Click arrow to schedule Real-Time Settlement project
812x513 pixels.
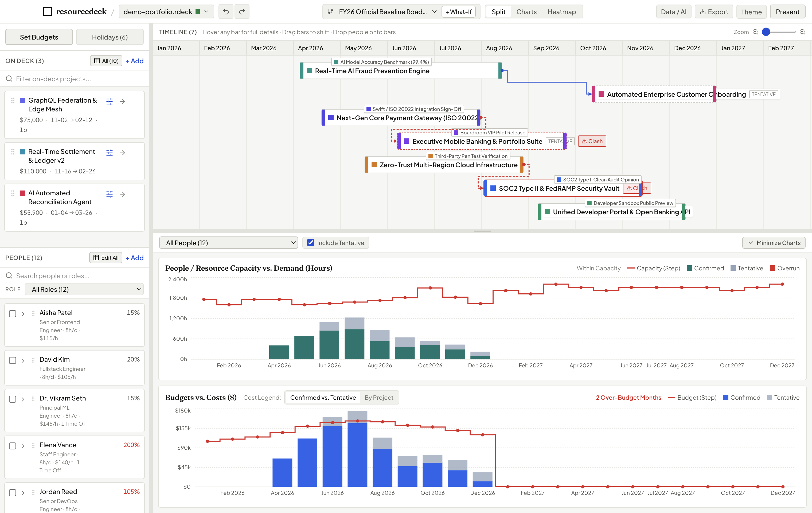coord(122,153)
